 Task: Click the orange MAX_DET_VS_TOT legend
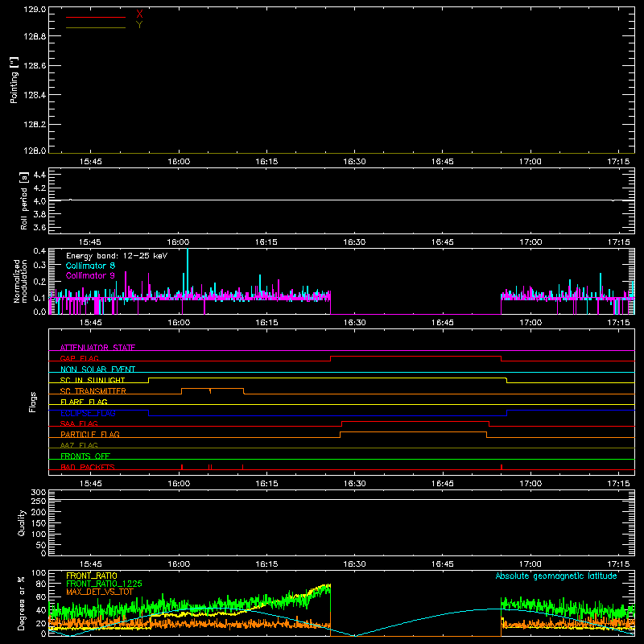(x=100, y=592)
